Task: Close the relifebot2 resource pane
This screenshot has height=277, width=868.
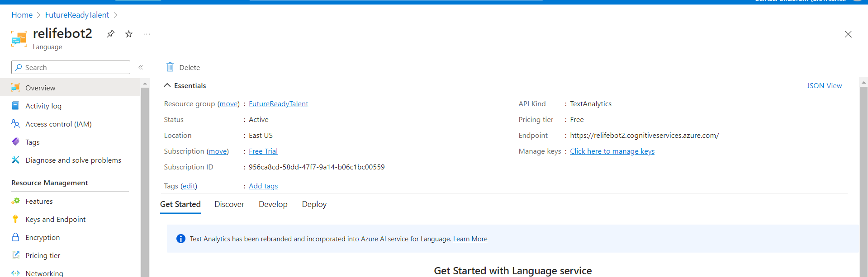Action: click(x=848, y=34)
